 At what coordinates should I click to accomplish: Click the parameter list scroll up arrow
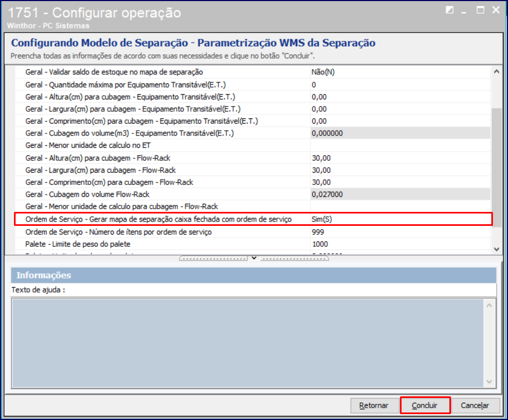(x=496, y=72)
